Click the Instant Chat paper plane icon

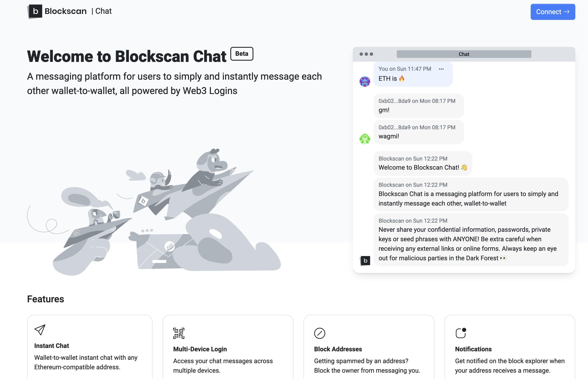(x=40, y=330)
